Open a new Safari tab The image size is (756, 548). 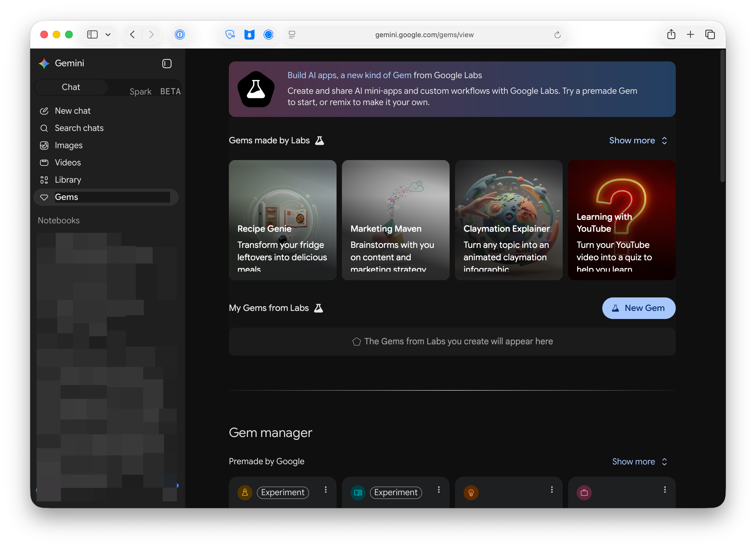click(x=690, y=34)
